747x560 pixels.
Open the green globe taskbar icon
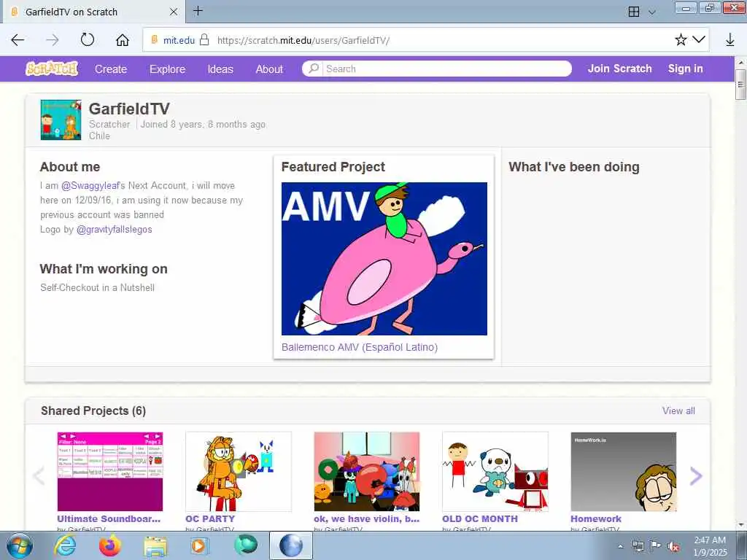pos(246,545)
